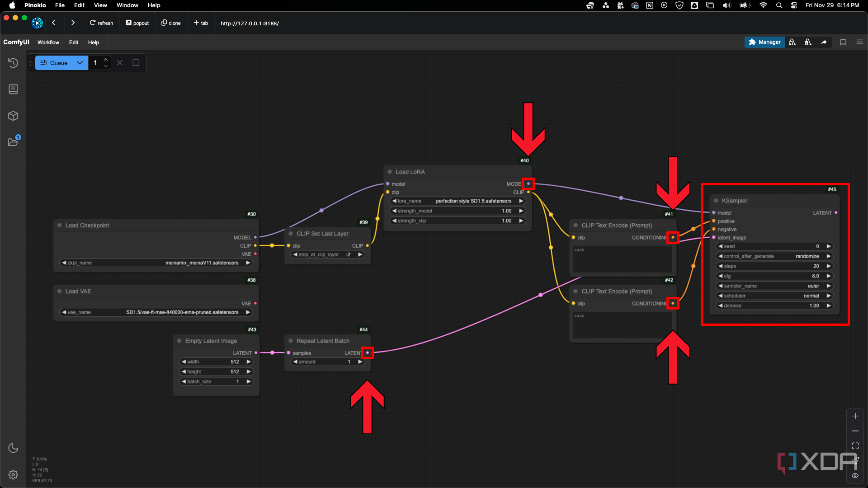This screenshot has width=868, height=488.
Task: Increase cfg value with right arrow
Action: [x=829, y=276]
